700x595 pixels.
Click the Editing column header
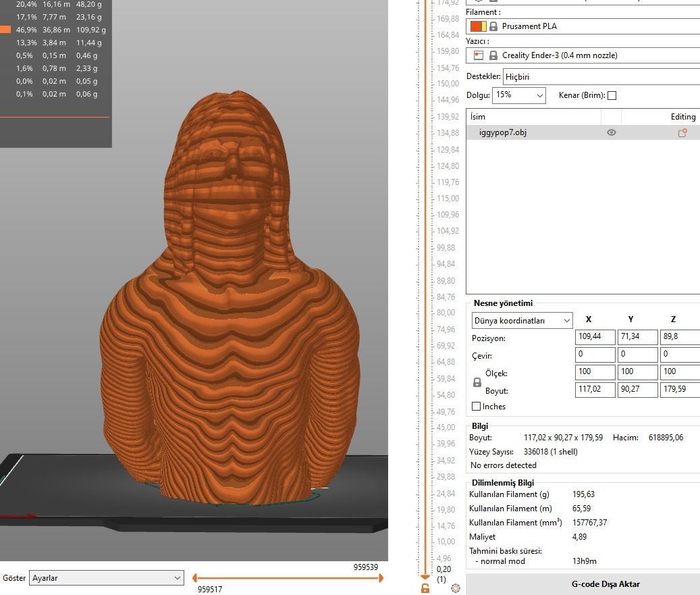pyautogui.click(x=661, y=117)
